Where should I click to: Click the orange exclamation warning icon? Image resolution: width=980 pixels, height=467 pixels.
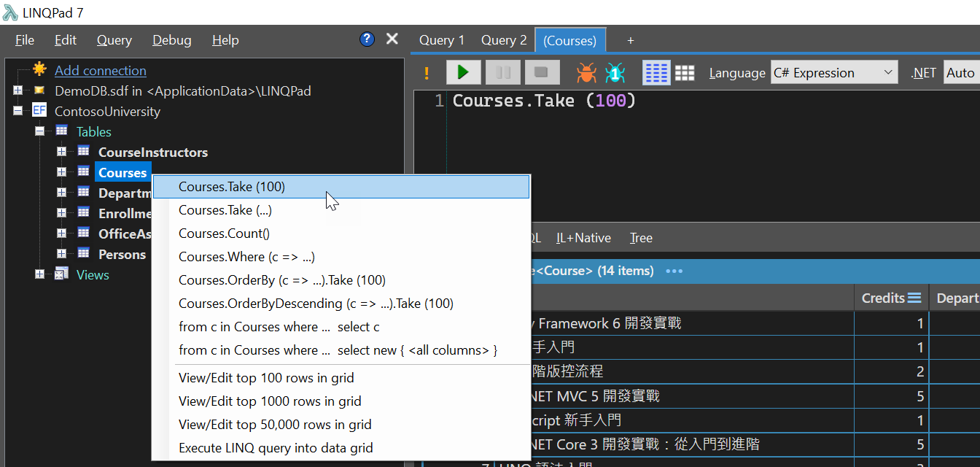(x=427, y=73)
